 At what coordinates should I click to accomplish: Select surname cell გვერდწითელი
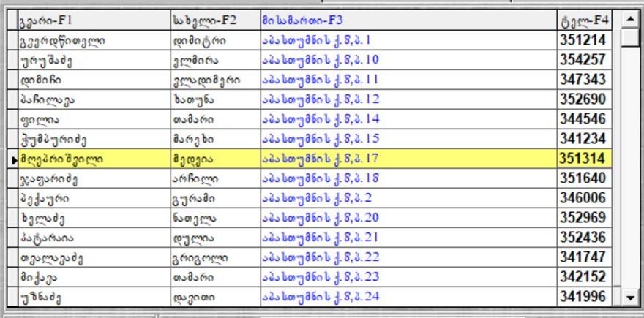coord(94,40)
